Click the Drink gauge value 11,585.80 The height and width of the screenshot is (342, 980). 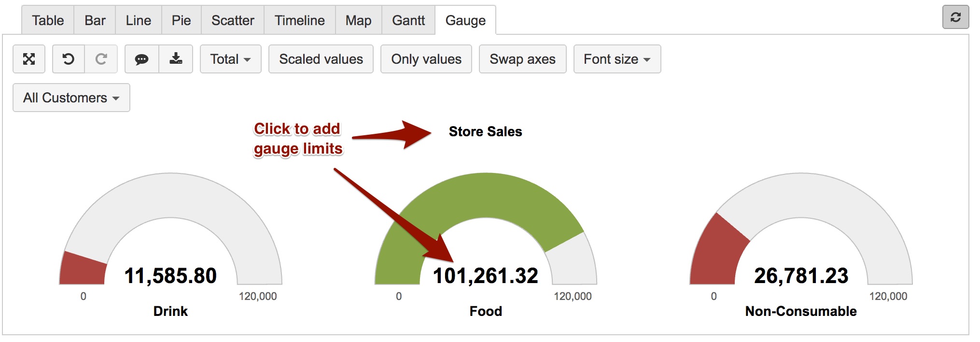(170, 276)
